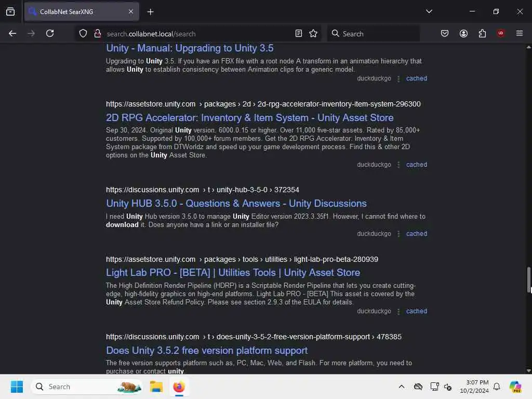Reload the current page
This screenshot has height=399, width=532.
[x=50, y=33]
